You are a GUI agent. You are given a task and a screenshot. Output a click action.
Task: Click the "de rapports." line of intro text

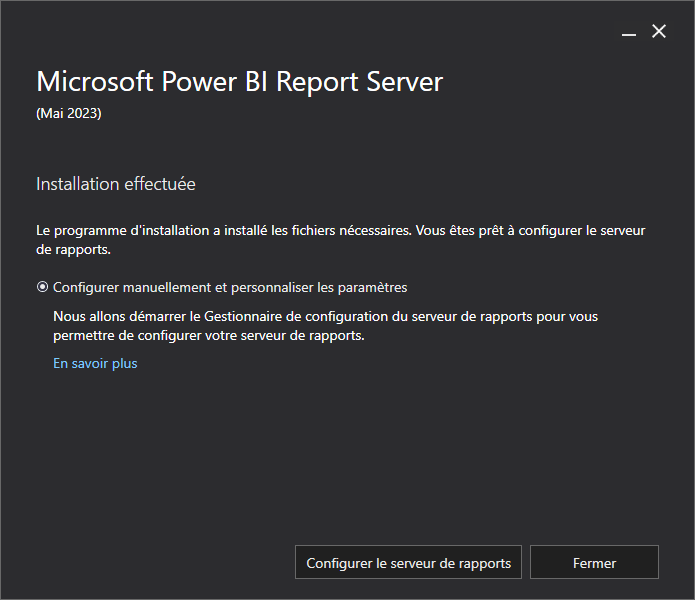[x=73, y=249]
